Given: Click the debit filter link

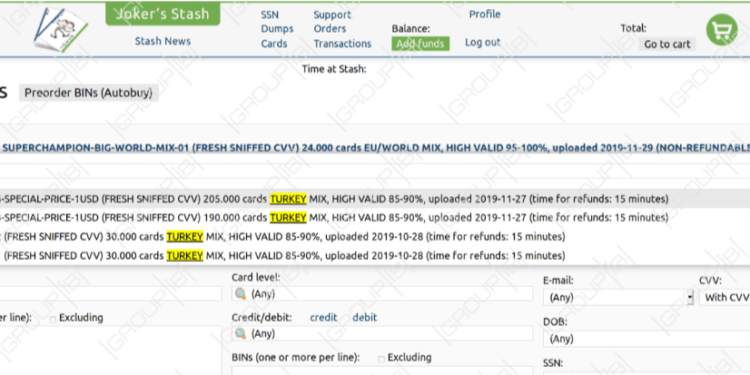Looking at the screenshot, I should [364, 318].
